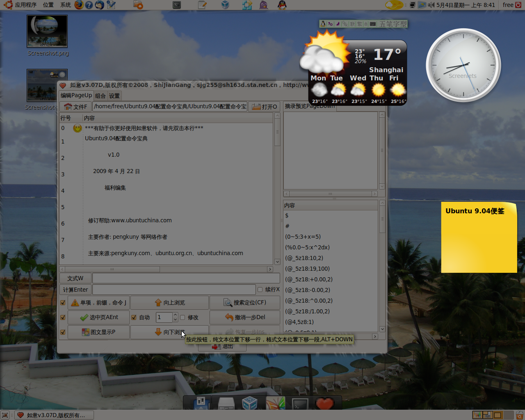Open the volume control speaker icon
This screenshot has height=420, width=525.
tap(431, 5)
